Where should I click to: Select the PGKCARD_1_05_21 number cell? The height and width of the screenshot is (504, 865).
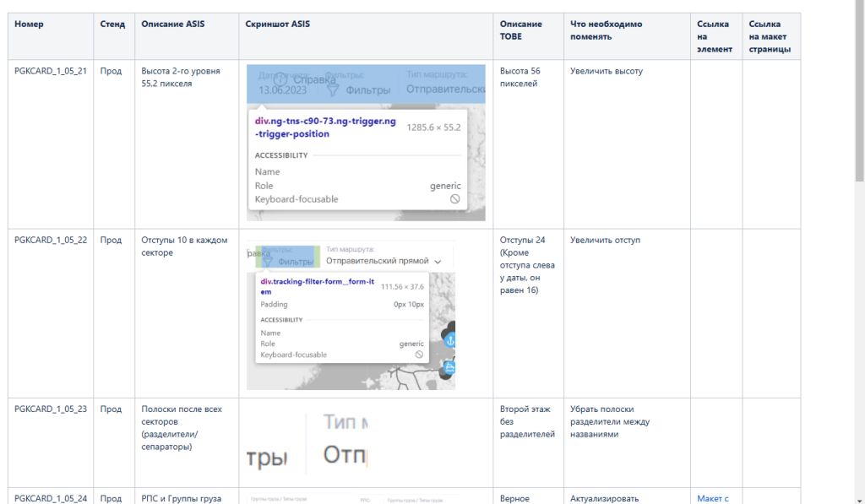[51, 72]
